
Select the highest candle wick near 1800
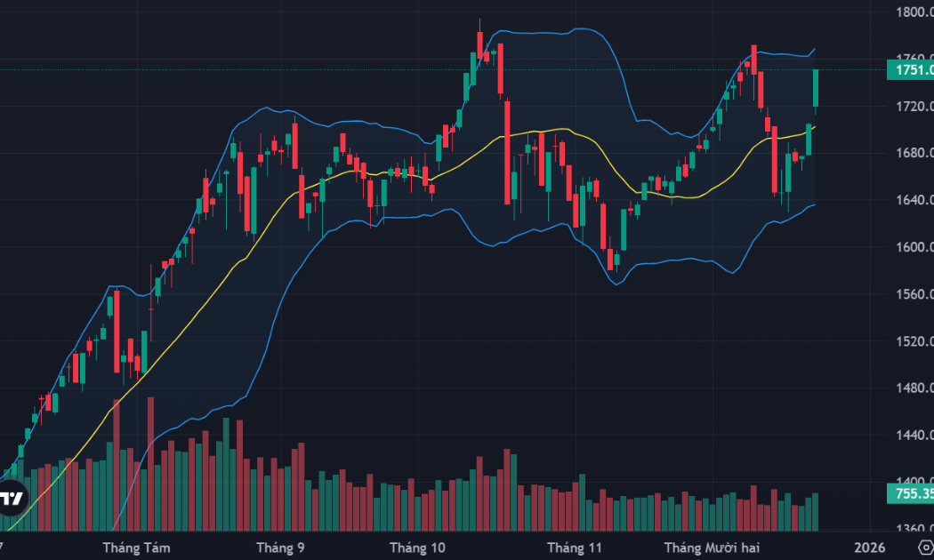tap(479, 25)
